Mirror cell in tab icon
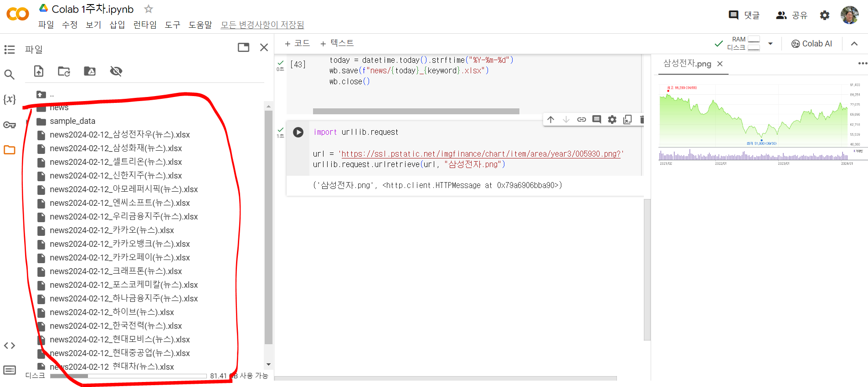The image size is (868, 387). 627,119
